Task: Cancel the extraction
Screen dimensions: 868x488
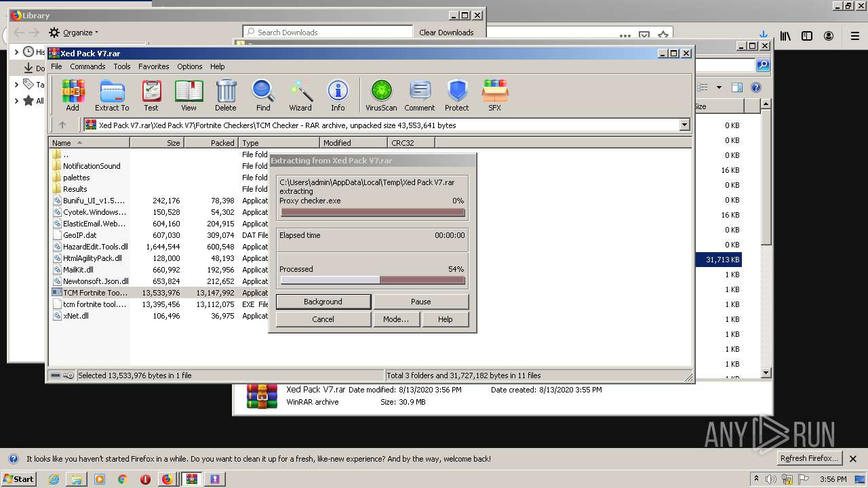Action: point(323,319)
